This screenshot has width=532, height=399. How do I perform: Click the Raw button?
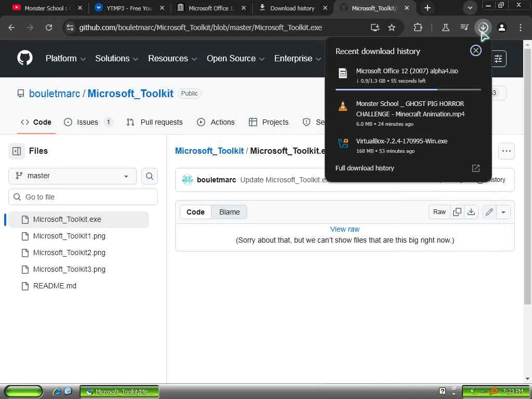440,212
